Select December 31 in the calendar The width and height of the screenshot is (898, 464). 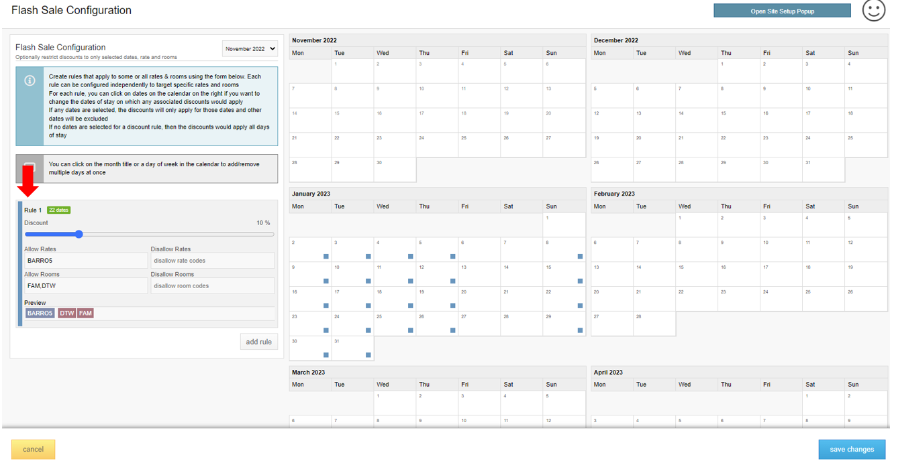(824, 170)
